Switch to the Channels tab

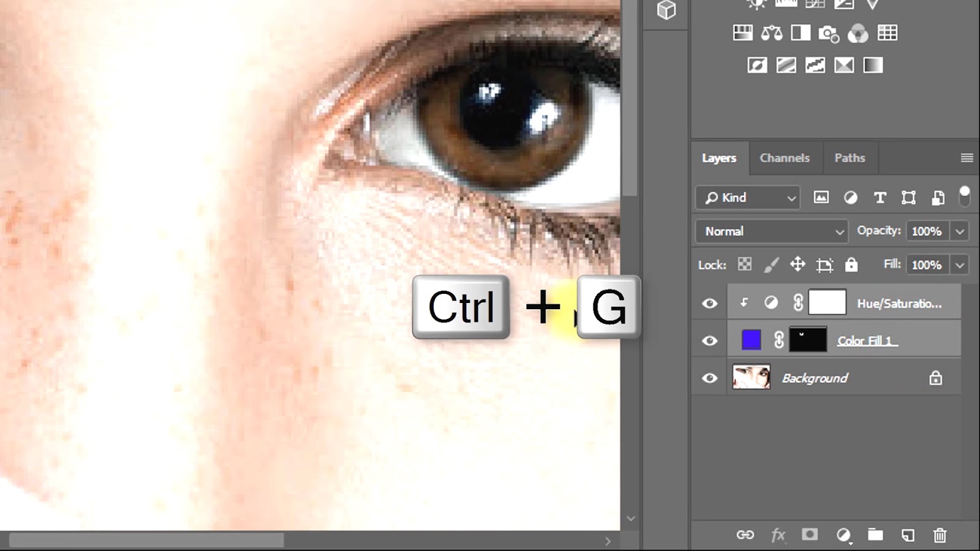[x=785, y=158]
